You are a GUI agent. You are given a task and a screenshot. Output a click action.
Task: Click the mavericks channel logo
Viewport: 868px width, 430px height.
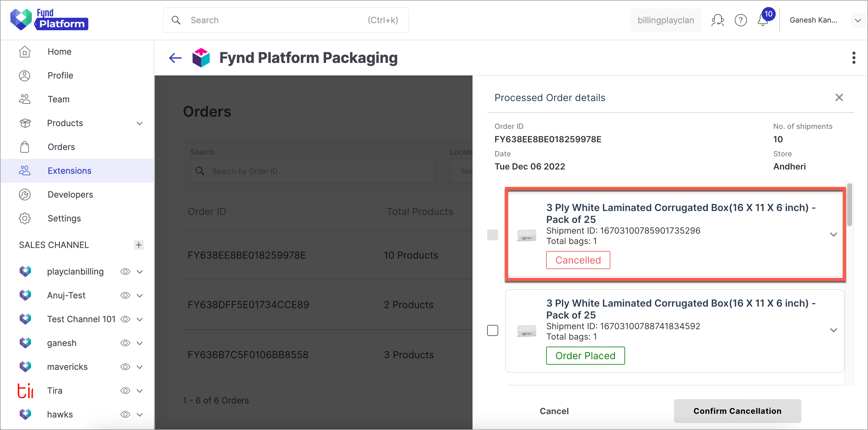pos(25,367)
